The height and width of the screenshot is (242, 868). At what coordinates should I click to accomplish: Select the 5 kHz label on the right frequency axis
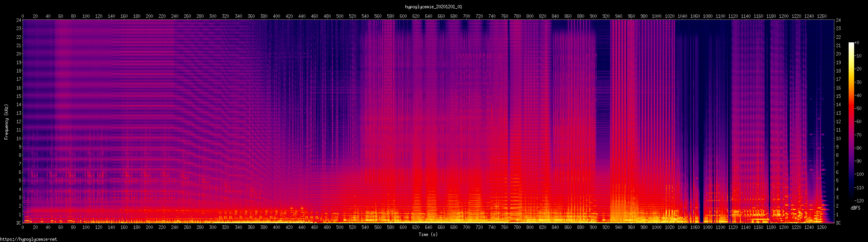coord(837,181)
